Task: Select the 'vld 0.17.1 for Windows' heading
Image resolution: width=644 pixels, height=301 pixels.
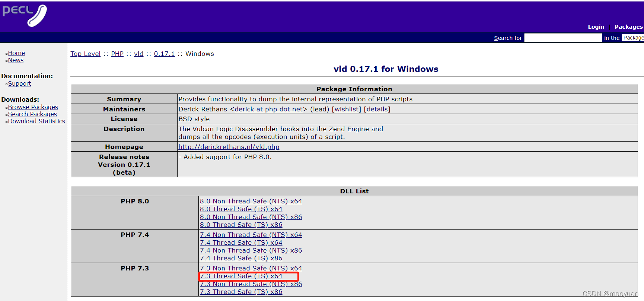Action: tap(386, 69)
